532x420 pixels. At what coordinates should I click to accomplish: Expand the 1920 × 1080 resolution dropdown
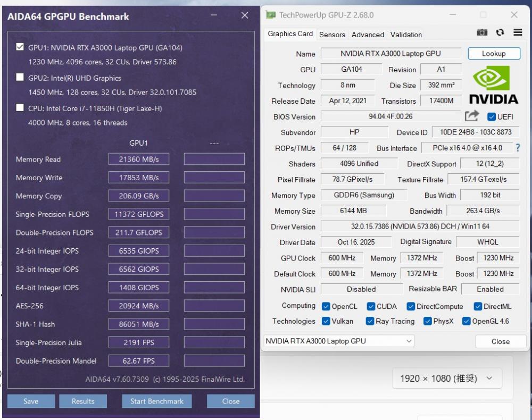446,379
